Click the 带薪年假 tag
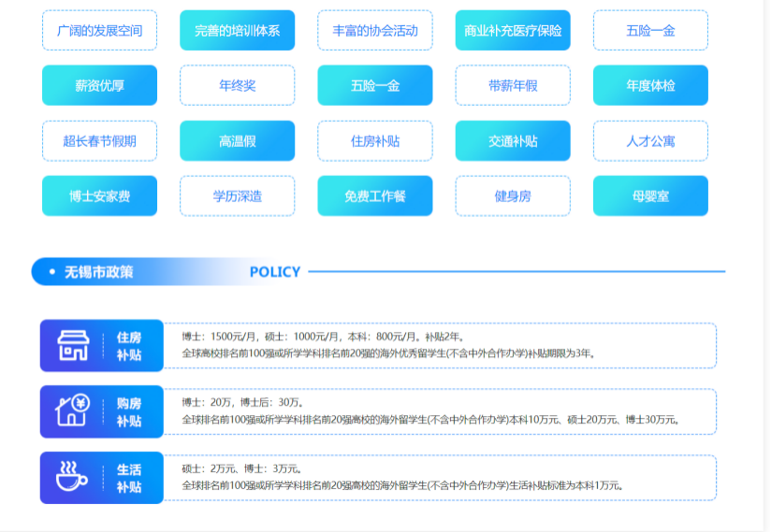The image size is (771, 532). (x=513, y=85)
